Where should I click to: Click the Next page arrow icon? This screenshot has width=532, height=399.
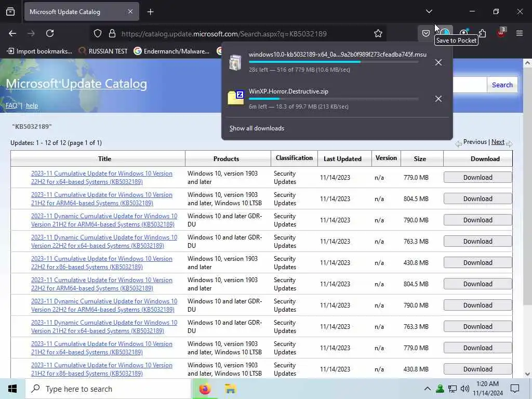509,144
